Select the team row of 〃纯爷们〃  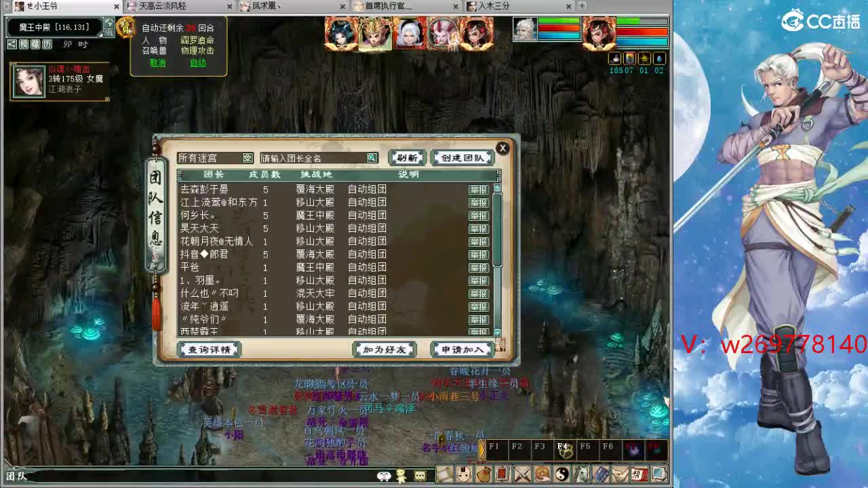pos(335,319)
